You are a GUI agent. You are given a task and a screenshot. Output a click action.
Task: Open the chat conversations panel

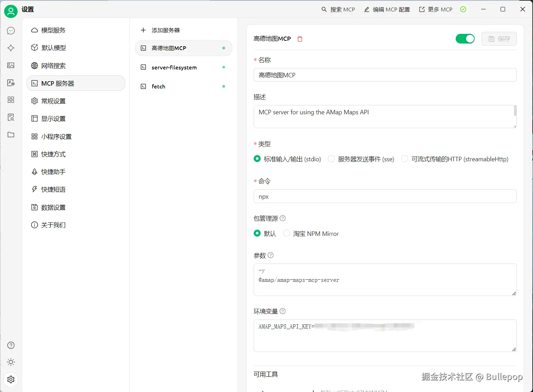(11, 30)
